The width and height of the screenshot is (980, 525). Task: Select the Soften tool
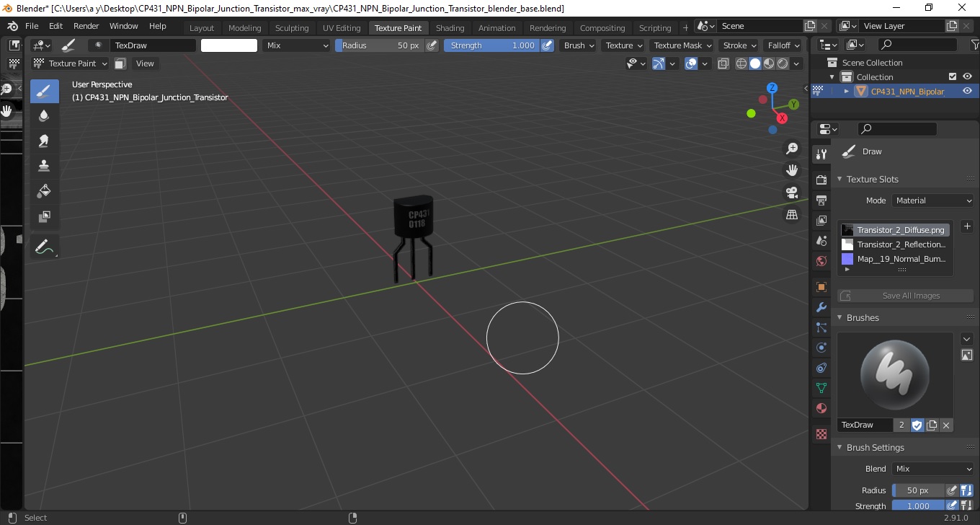coord(44,115)
